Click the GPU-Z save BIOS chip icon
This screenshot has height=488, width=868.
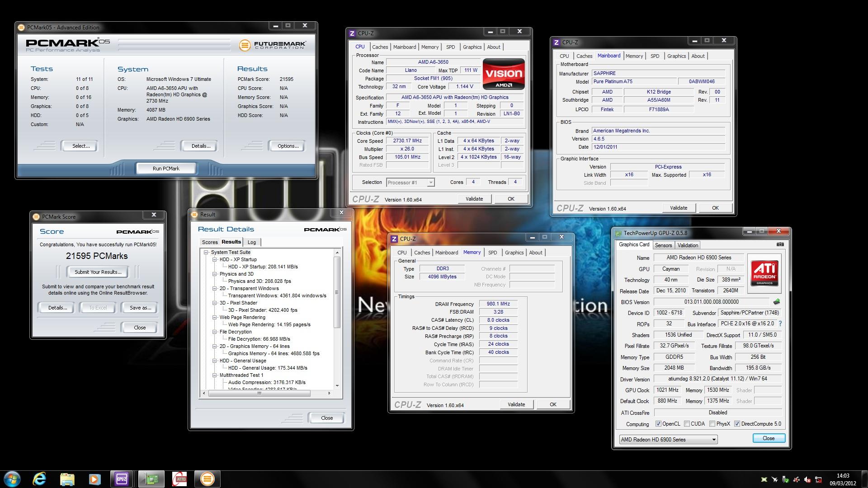pyautogui.click(x=777, y=301)
